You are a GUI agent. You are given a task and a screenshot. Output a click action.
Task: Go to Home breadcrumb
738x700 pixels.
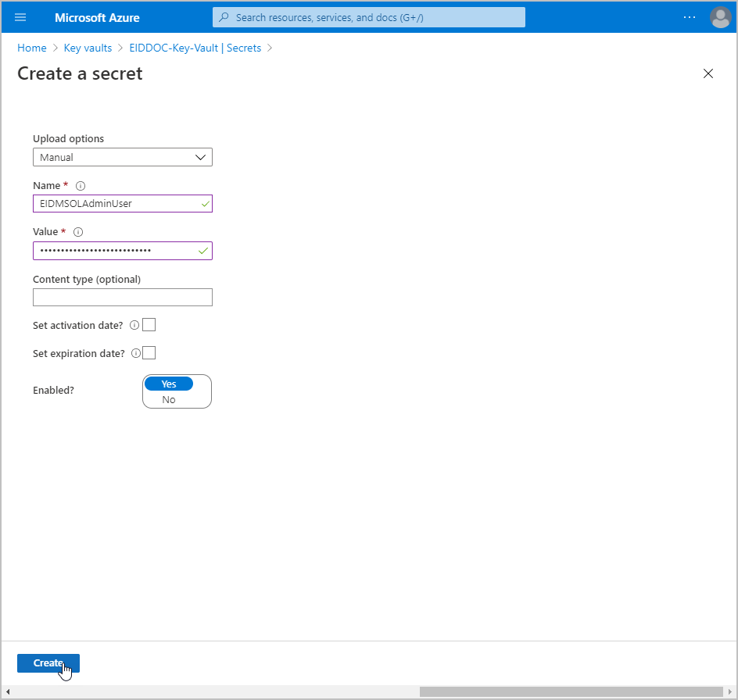click(32, 48)
